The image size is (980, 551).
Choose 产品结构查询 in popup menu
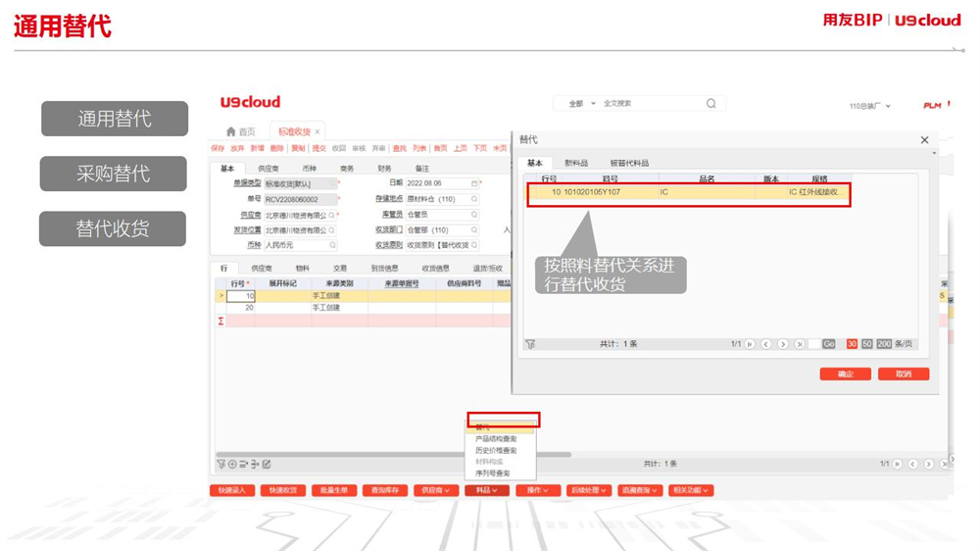496,439
